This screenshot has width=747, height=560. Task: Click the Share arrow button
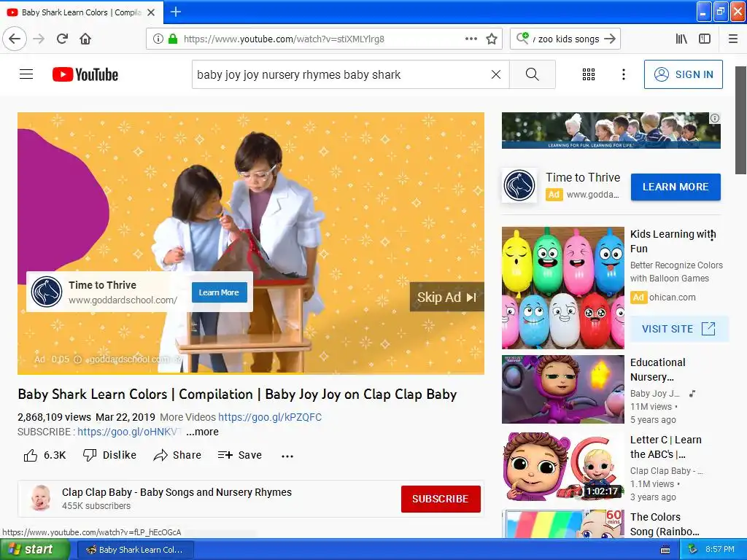click(177, 455)
